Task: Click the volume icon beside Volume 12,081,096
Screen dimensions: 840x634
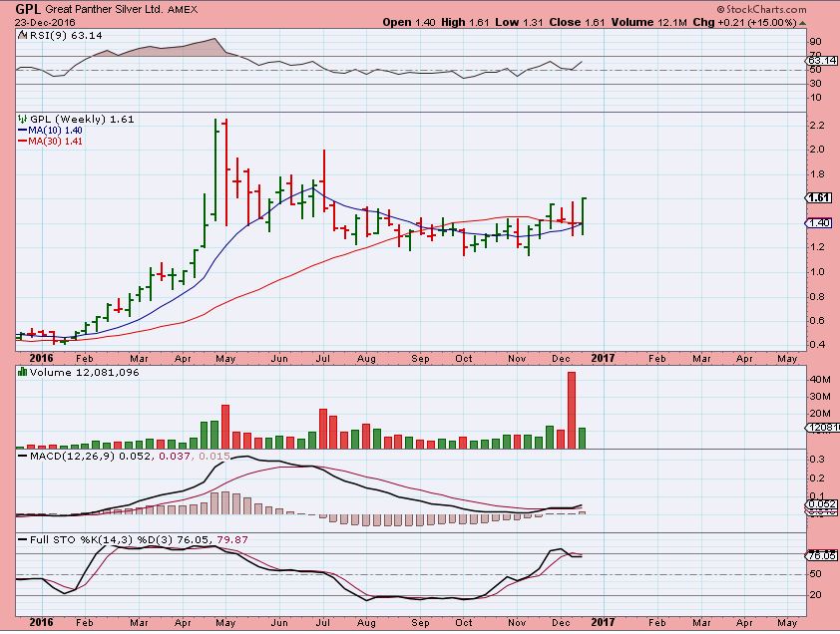Action: (x=23, y=372)
